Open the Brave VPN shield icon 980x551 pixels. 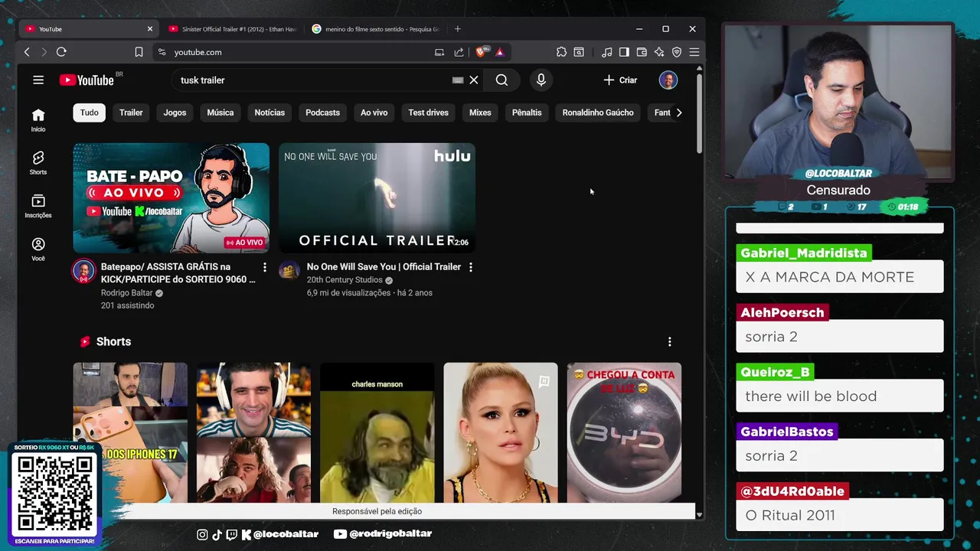[x=677, y=52]
